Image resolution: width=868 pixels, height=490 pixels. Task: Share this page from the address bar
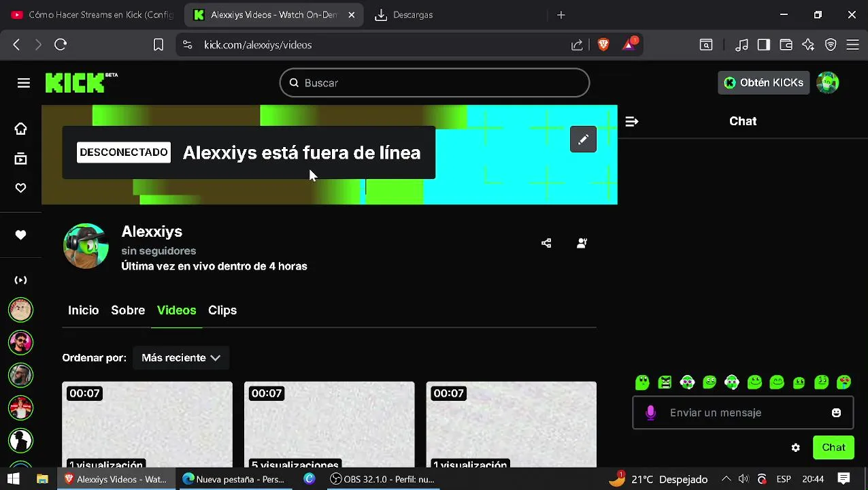tap(577, 45)
